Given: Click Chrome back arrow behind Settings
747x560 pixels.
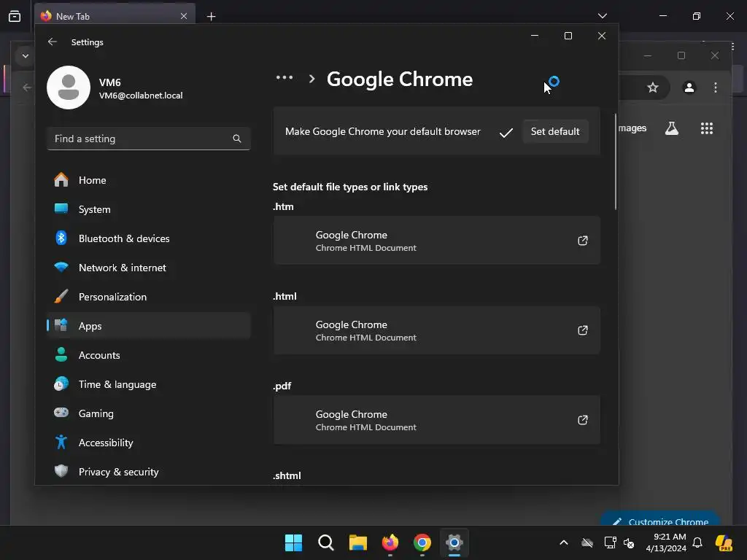Looking at the screenshot, I should pyautogui.click(x=27, y=87).
